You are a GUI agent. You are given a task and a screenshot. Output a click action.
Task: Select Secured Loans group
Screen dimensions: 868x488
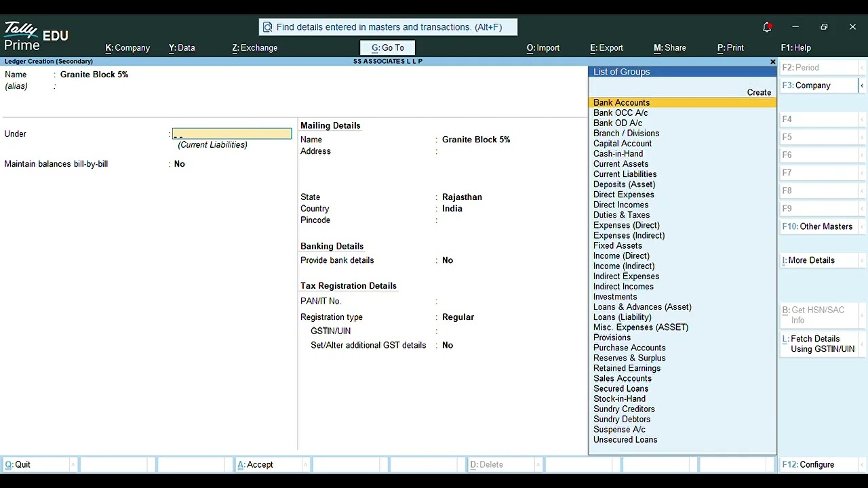click(x=682, y=388)
